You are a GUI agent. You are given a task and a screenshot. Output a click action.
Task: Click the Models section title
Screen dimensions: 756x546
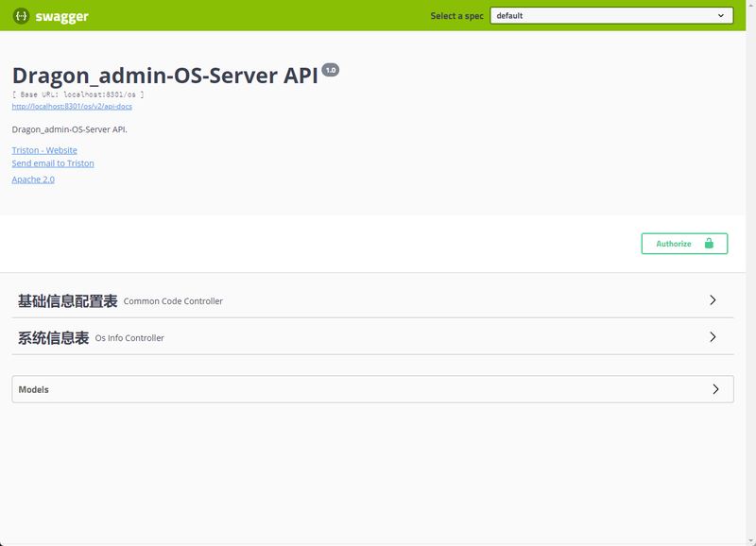coord(34,389)
